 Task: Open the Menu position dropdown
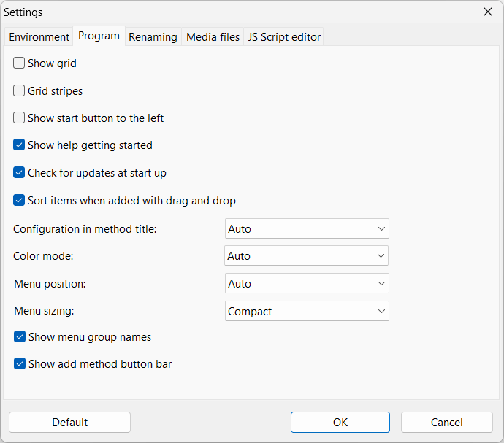307,284
